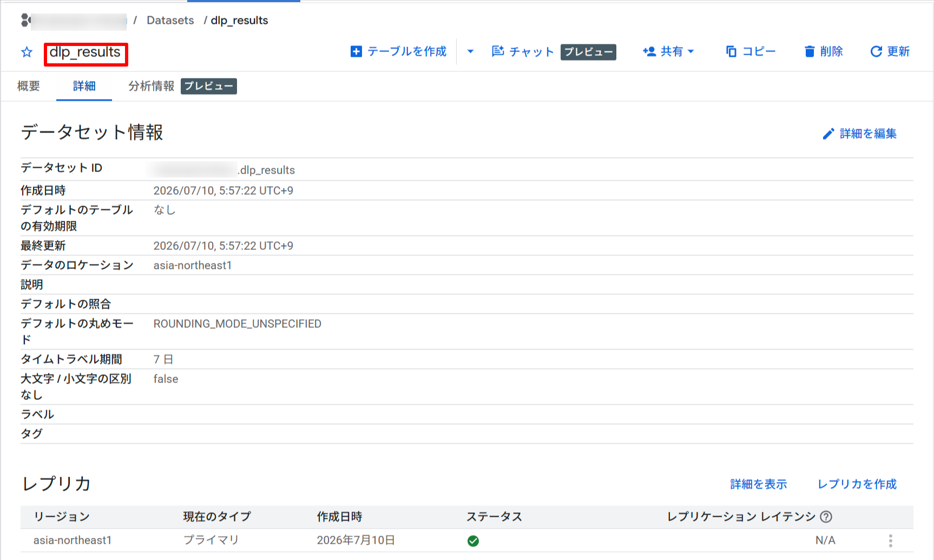Click the コピー copy icon
The width and height of the screenshot is (934, 560).
731,51
